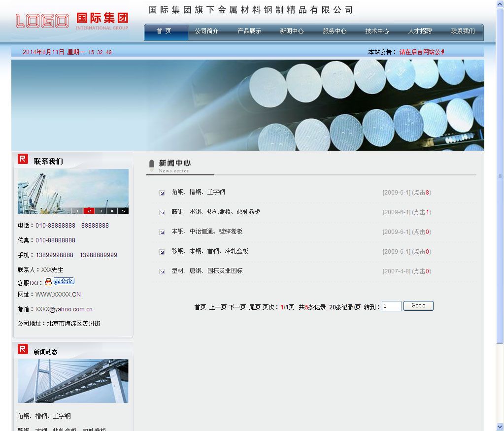504x431 pixels.
Task: Open the 人才招聘 page
Action: (x=420, y=31)
